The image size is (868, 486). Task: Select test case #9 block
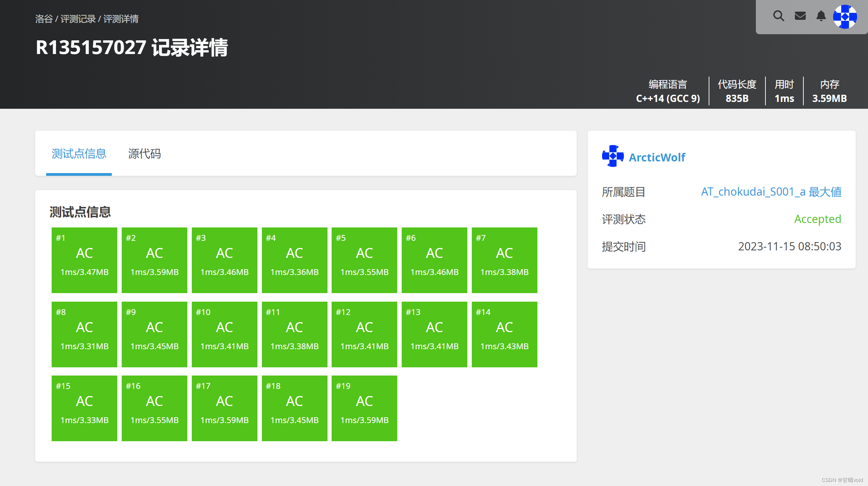point(155,334)
